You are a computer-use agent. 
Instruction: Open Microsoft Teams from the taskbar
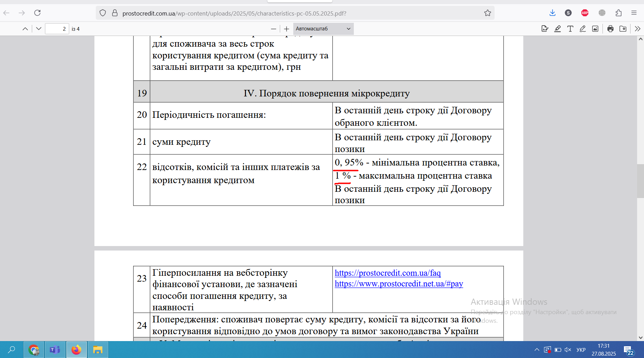tap(55, 350)
